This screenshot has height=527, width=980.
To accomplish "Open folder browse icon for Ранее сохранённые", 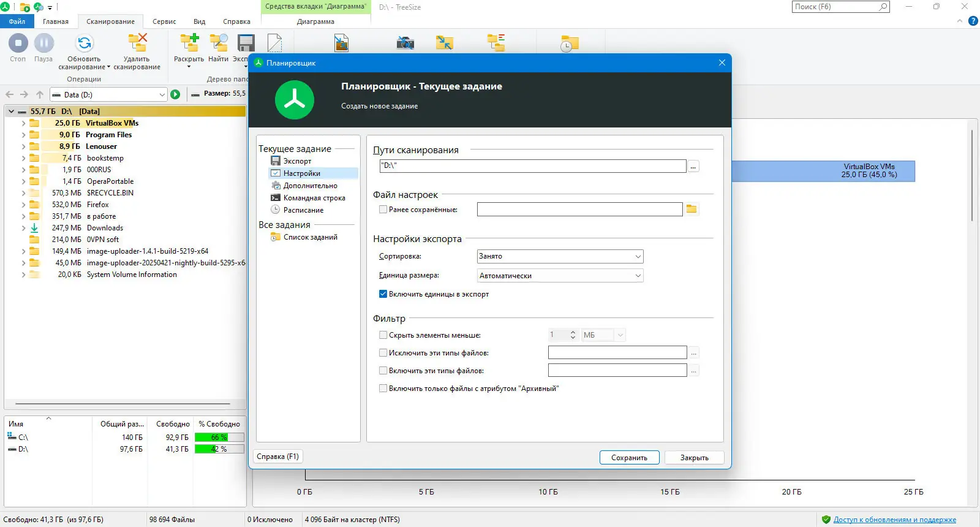I will pyautogui.click(x=692, y=210).
